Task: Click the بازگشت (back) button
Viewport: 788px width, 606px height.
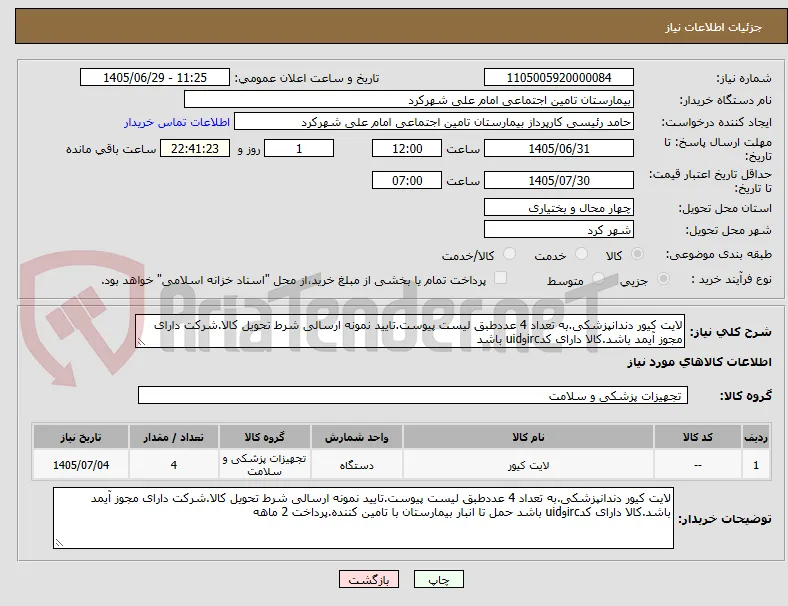Action: point(369,579)
